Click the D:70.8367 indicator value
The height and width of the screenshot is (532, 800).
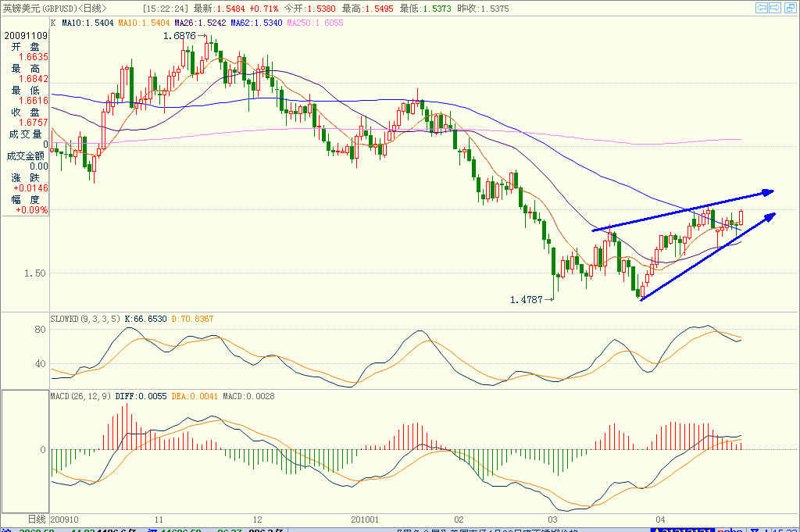click(x=192, y=319)
